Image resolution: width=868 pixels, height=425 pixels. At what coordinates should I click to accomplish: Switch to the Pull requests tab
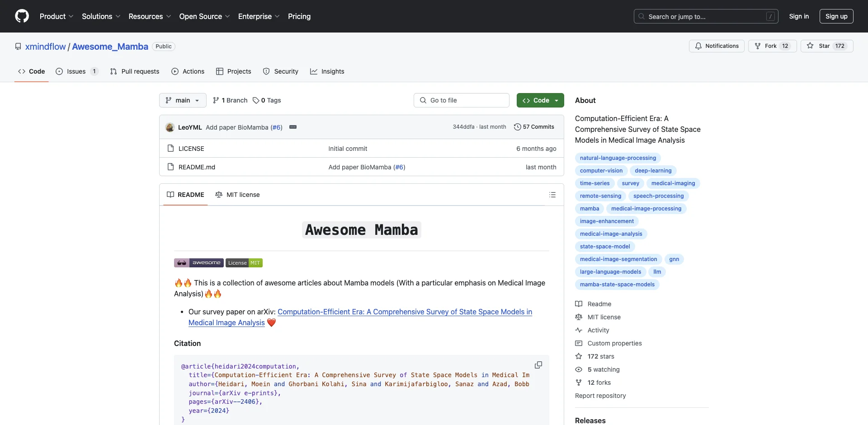pos(135,71)
